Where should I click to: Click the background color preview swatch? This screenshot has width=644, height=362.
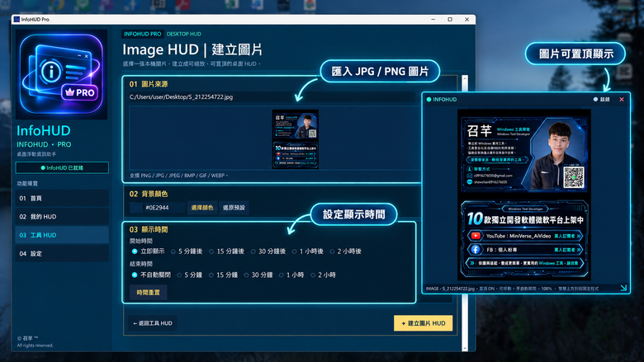tap(136, 208)
